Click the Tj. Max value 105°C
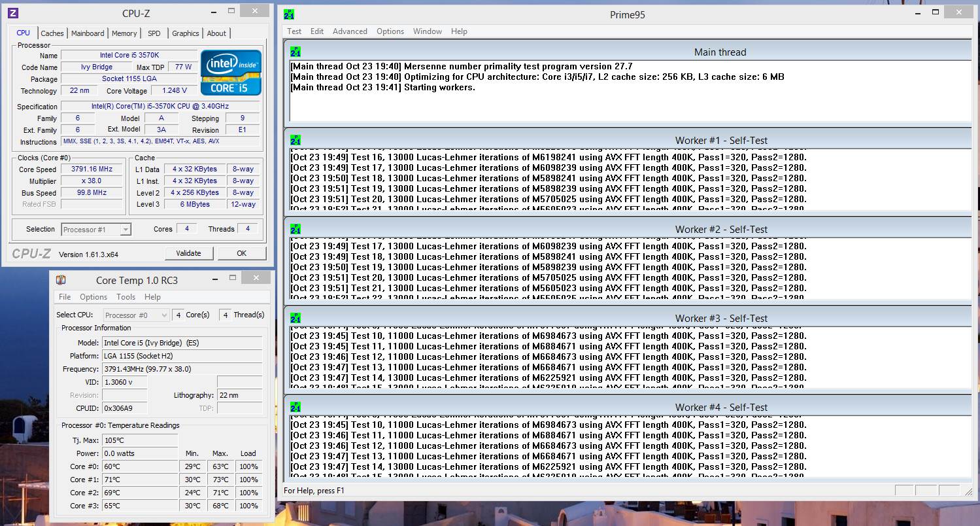This screenshot has height=526, width=980. pyautogui.click(x=140, y=440)
